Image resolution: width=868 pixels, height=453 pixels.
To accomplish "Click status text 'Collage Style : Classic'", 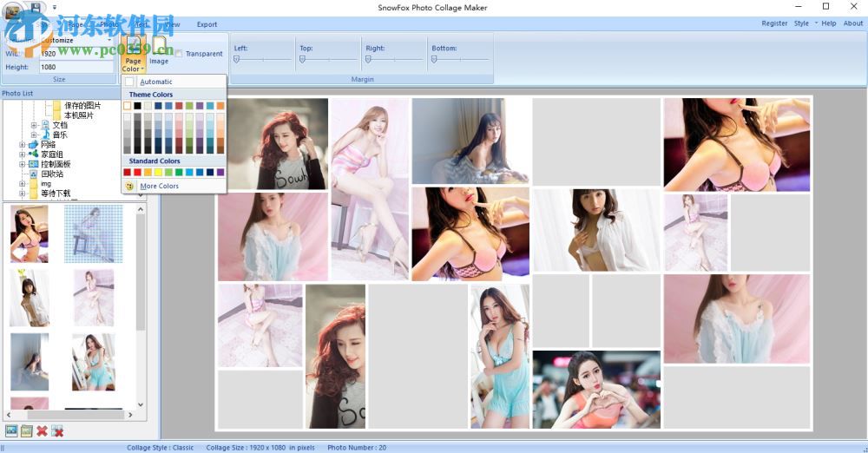I will click(160, 448).
